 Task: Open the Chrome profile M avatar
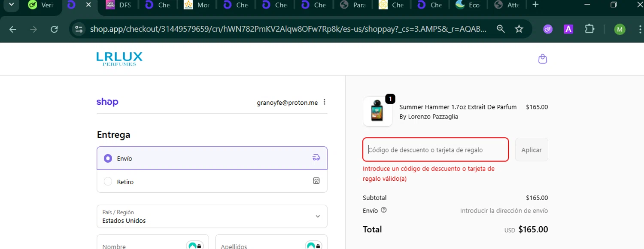[x=619, y=29]
